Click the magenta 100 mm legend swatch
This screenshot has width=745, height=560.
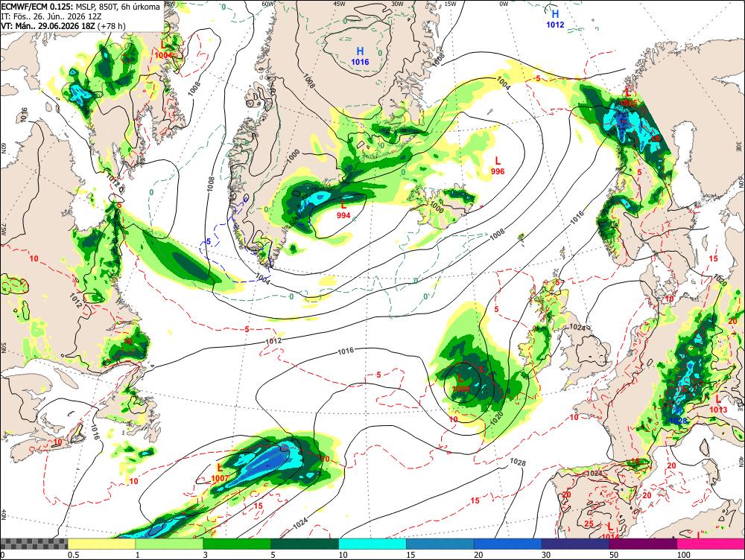tap(711, 544)
